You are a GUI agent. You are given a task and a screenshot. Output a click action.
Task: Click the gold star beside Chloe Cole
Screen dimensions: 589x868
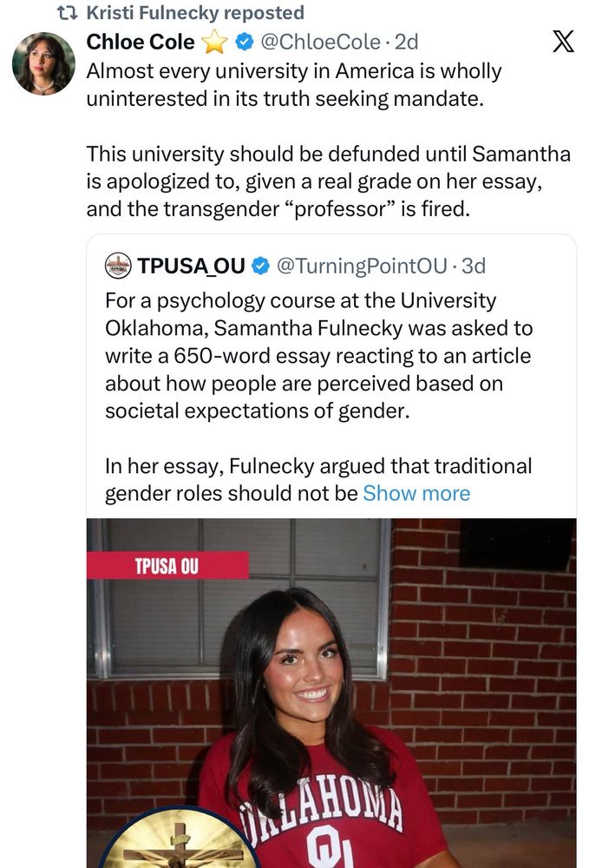213,41
